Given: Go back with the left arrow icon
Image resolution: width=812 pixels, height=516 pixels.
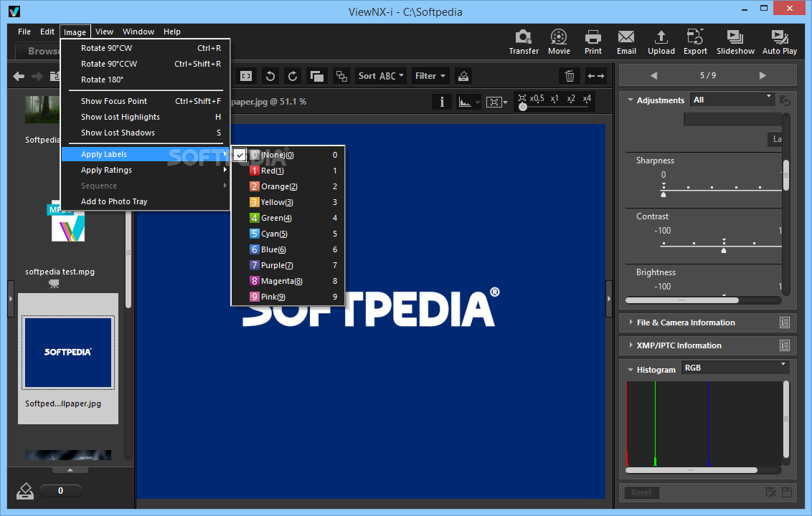Looking at the screenshot, I should [19, 77].
